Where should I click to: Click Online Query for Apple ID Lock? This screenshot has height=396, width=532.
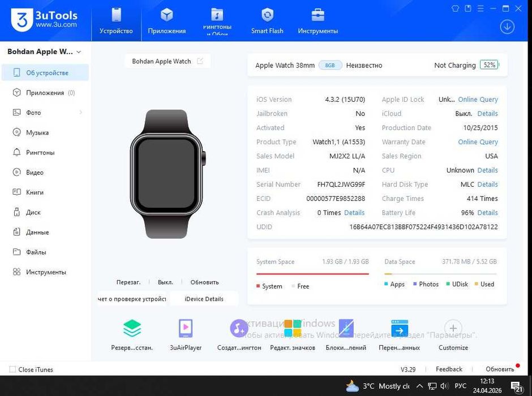pos(478,100)
